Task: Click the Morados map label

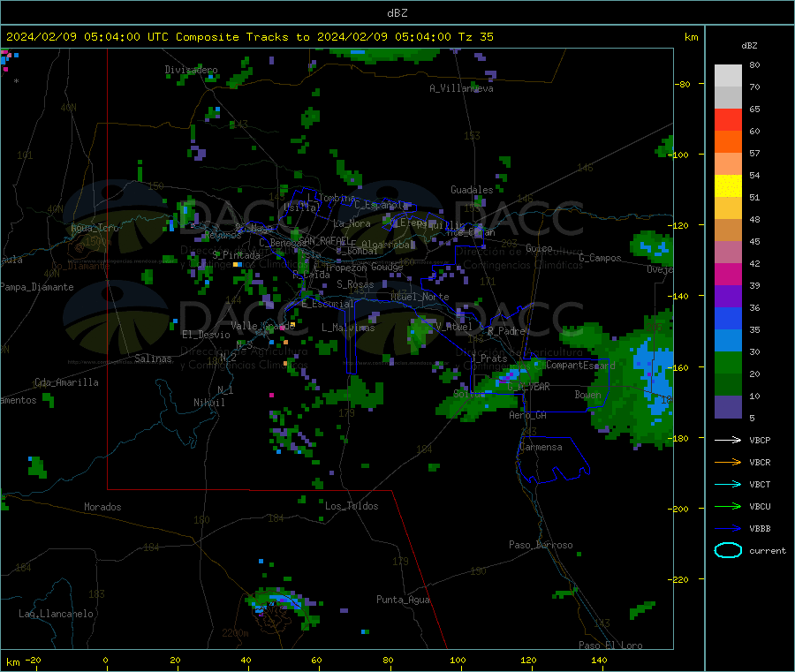Action: (102, 507)
